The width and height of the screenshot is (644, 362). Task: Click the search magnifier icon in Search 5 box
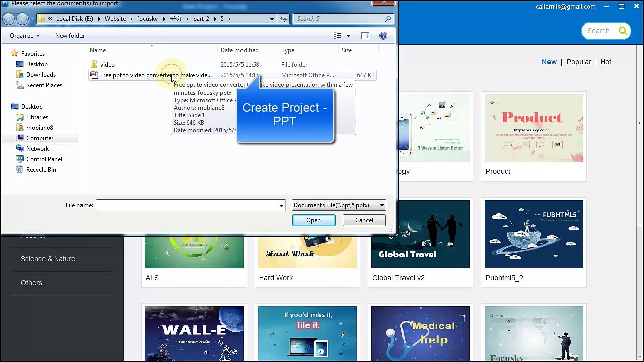(x=388, y=19)
